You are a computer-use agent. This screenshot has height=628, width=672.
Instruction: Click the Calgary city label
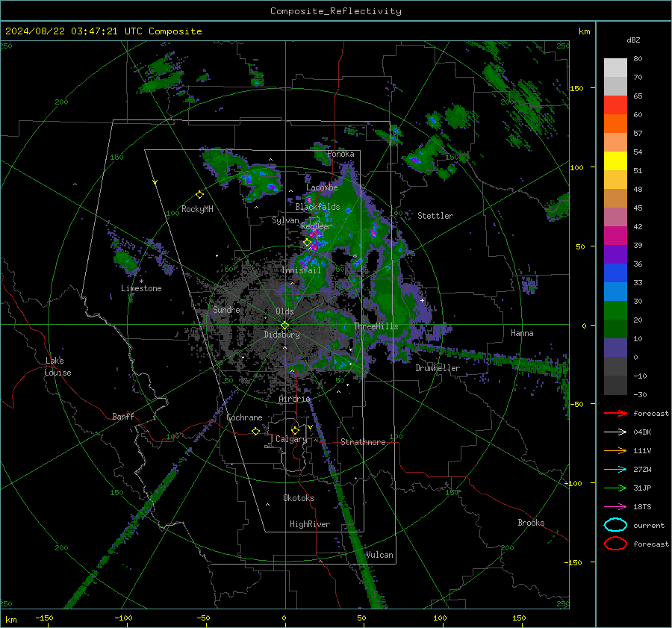tap(291, 439)
